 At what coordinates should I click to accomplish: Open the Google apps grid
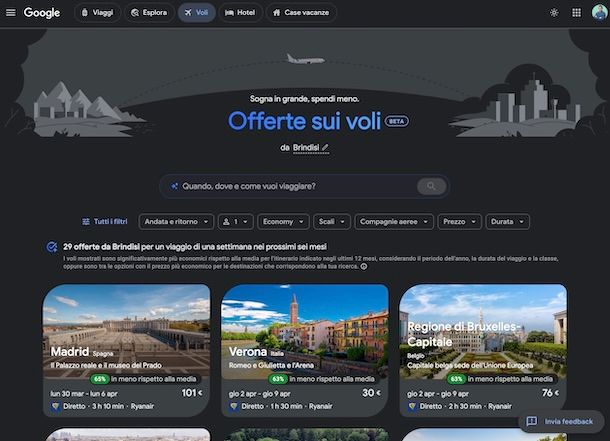tap(577, 13)
